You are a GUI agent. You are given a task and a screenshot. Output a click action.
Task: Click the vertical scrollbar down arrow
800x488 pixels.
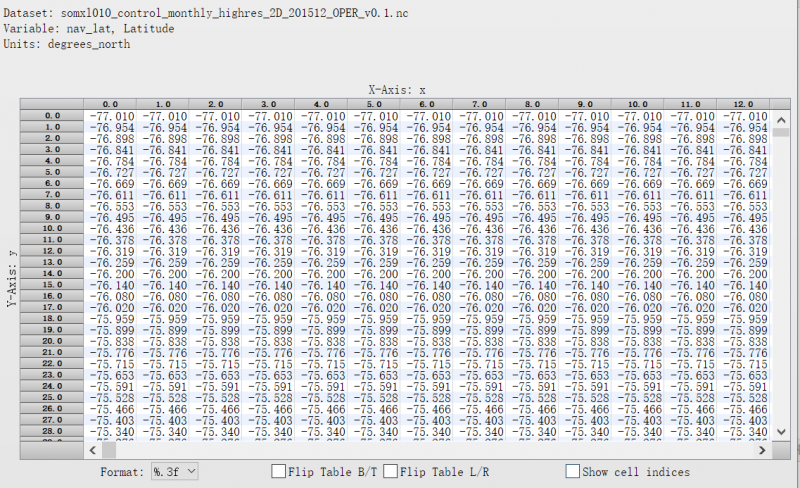[x=780, y=432]
